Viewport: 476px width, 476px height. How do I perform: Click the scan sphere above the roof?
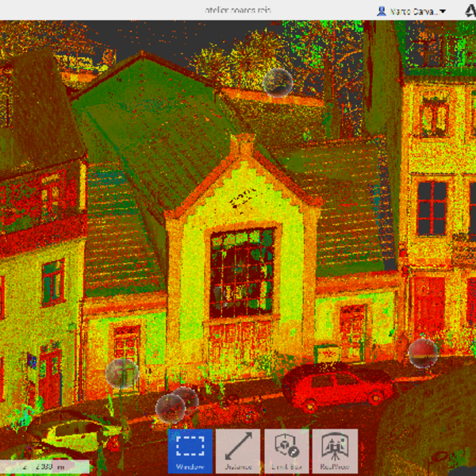click(278, 82)
